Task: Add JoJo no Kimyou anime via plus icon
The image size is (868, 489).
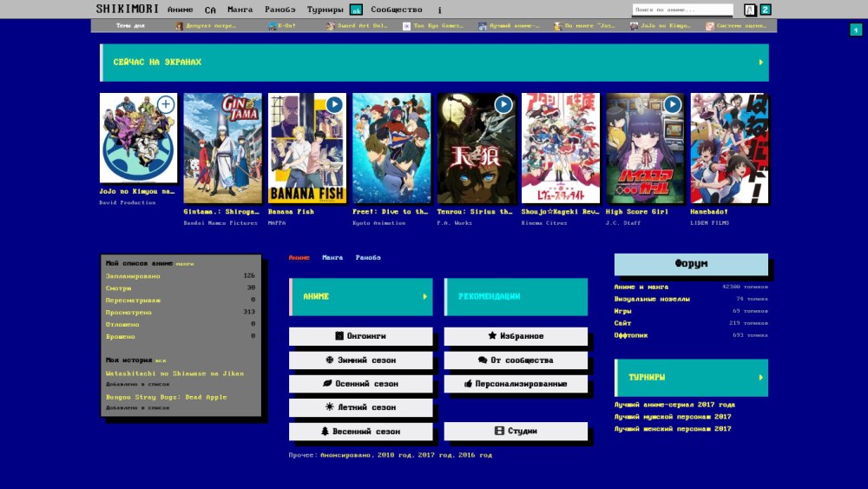Action: point(166,104)
